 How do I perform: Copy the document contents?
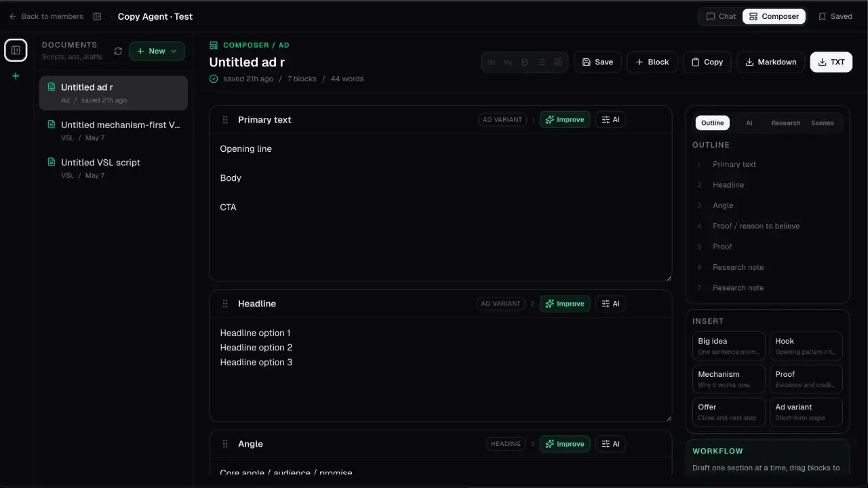tap(707, 62)
